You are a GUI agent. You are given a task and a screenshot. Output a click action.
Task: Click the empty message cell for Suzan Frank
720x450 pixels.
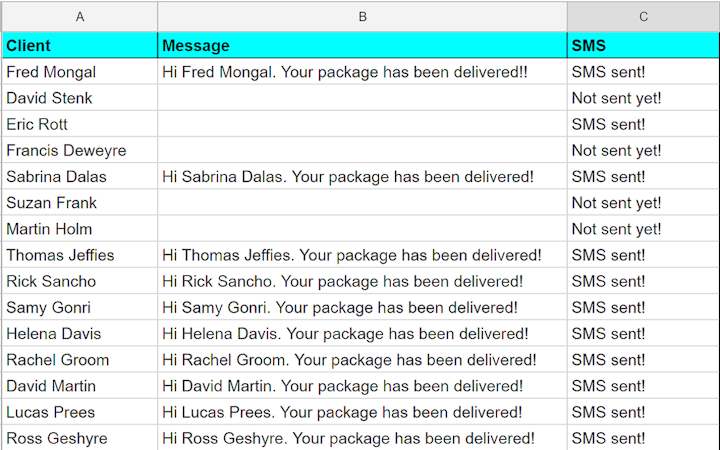(362, 202)
